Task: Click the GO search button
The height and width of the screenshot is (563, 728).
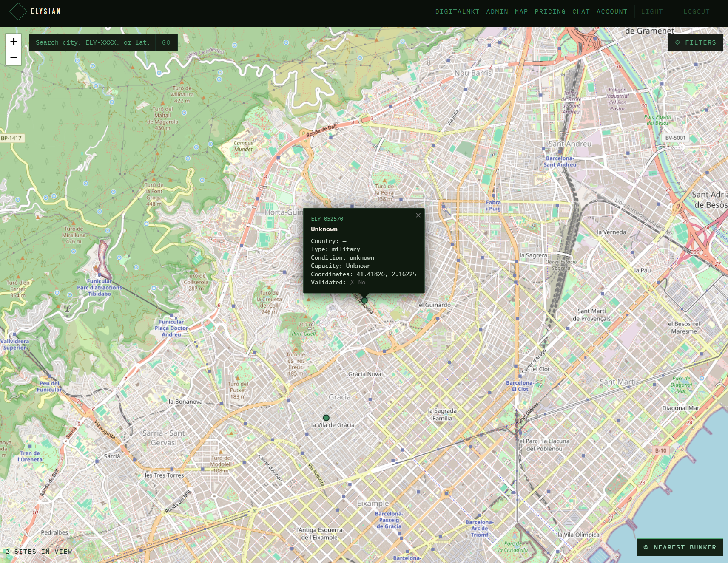Action: (166, 42)
